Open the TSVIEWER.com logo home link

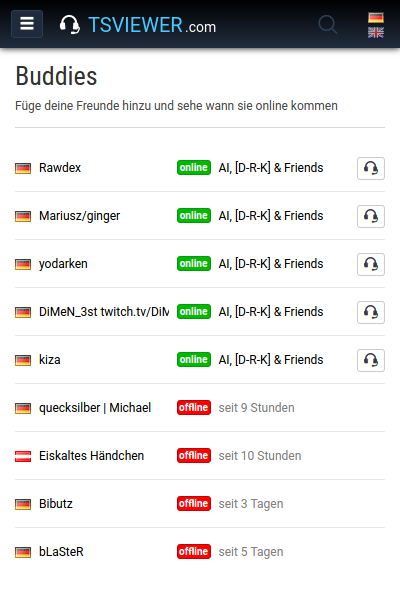coord(138,25)
